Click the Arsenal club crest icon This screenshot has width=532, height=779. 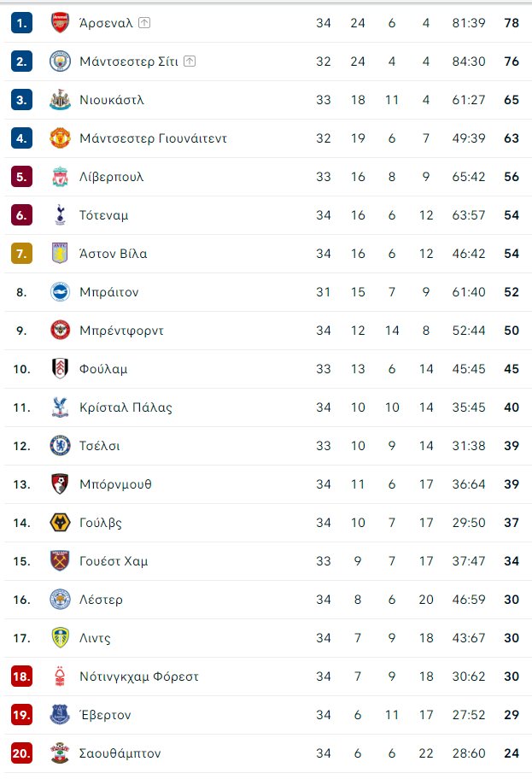(60, 23)
